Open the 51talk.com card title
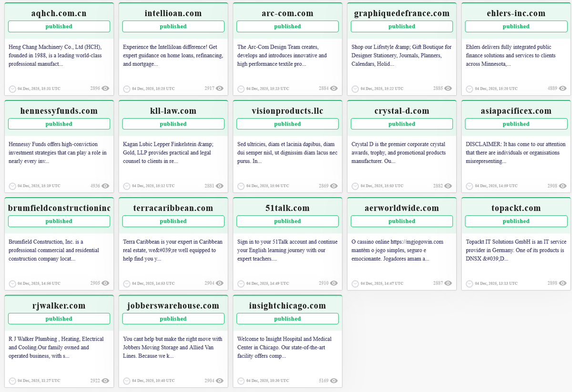572x392 pixels. (x=288, y=208)
